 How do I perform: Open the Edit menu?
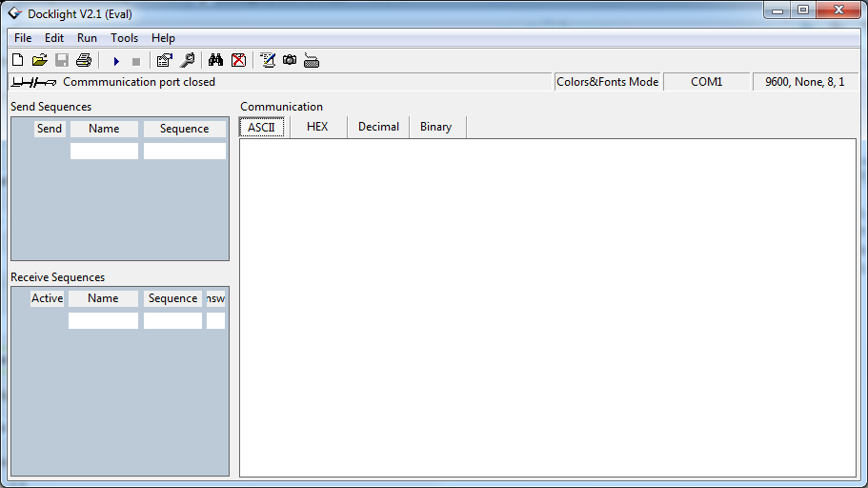click(x=54, y=38)
